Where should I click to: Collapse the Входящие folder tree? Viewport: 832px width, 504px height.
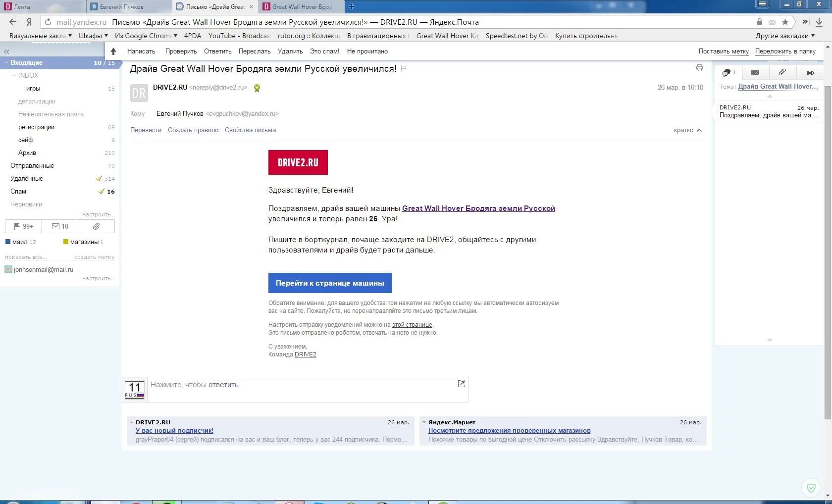[6, 63]
